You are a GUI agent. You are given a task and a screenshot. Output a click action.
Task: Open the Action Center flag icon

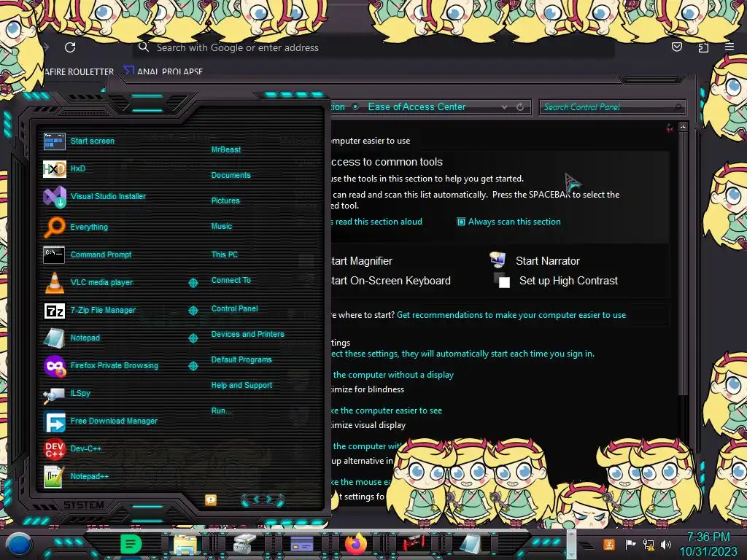(630, 544)
